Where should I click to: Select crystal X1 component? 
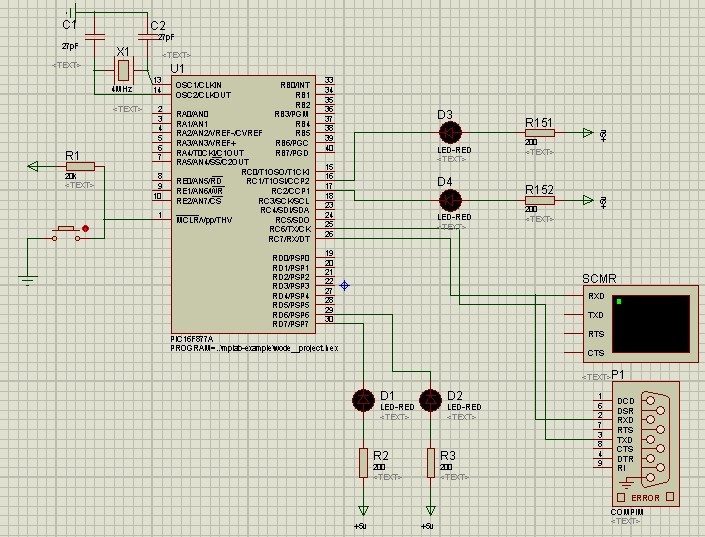tap(122, 70)
